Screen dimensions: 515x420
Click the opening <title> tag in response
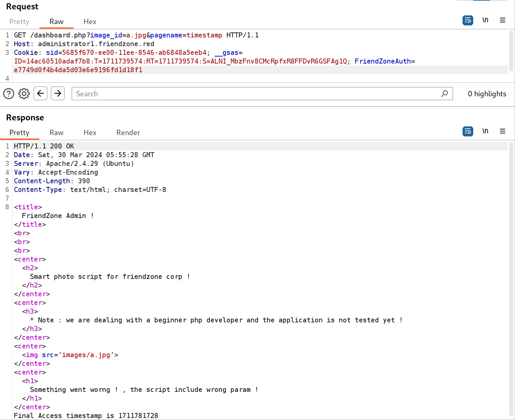point(28,207)
